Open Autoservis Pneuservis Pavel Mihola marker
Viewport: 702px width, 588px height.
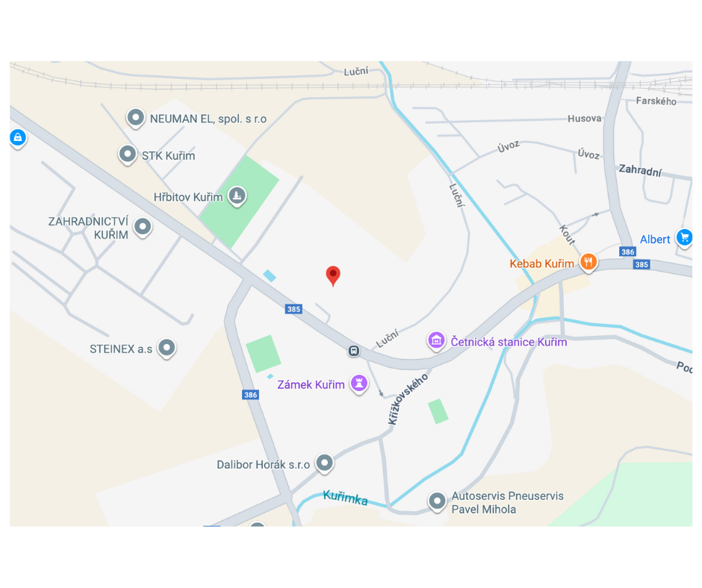tap(437, 501)
